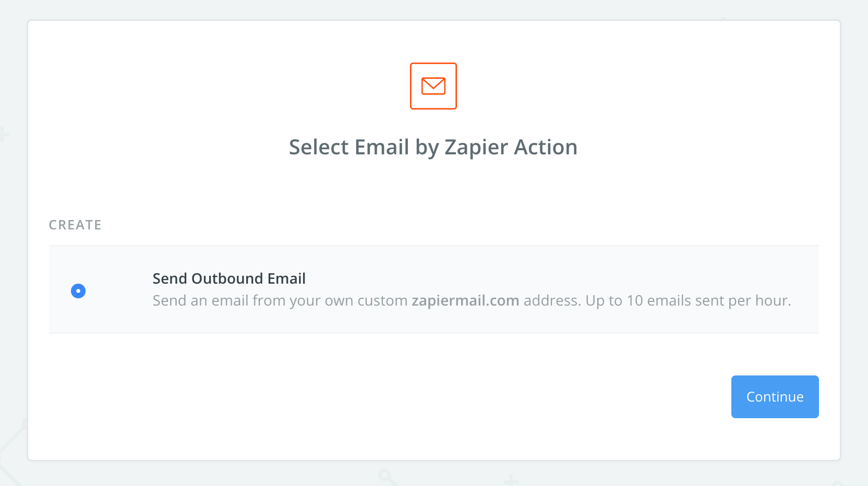Collapse the action selection list

pyautogui.click(x=75, y=225)
